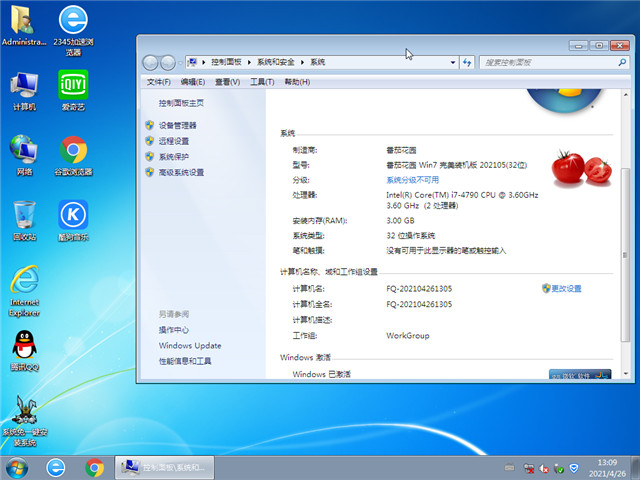Open pinned Chrome on taskbar

click(x=94, y=468)
